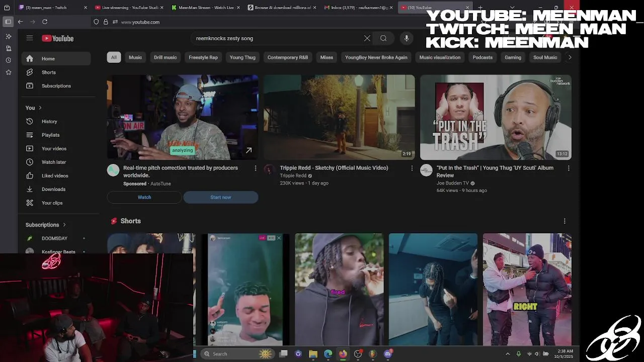This screenshot has width=644, height=362.
Task: Open Trippie Redd - Sketchy title link
Action: (334, 168)
